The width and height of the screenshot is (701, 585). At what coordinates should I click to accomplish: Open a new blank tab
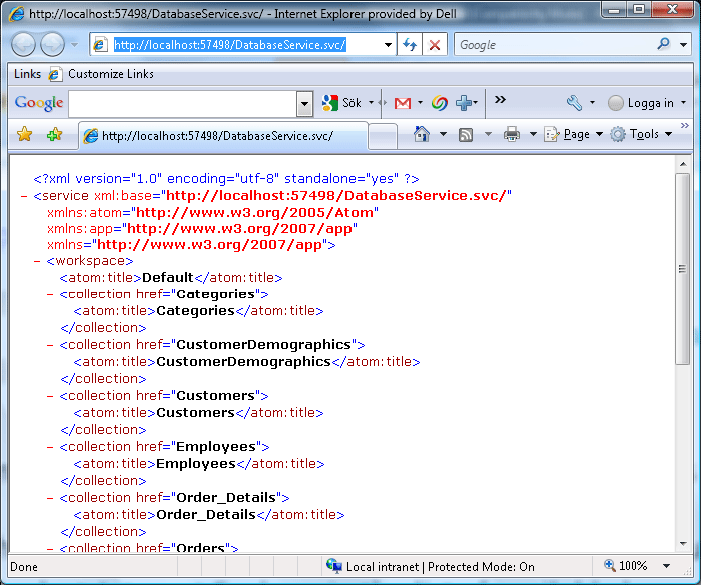point(383,136)
